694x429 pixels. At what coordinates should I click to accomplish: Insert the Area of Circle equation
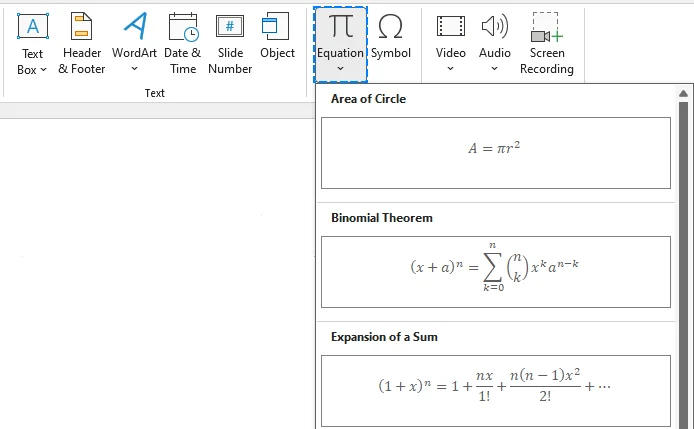pos(496,153)
